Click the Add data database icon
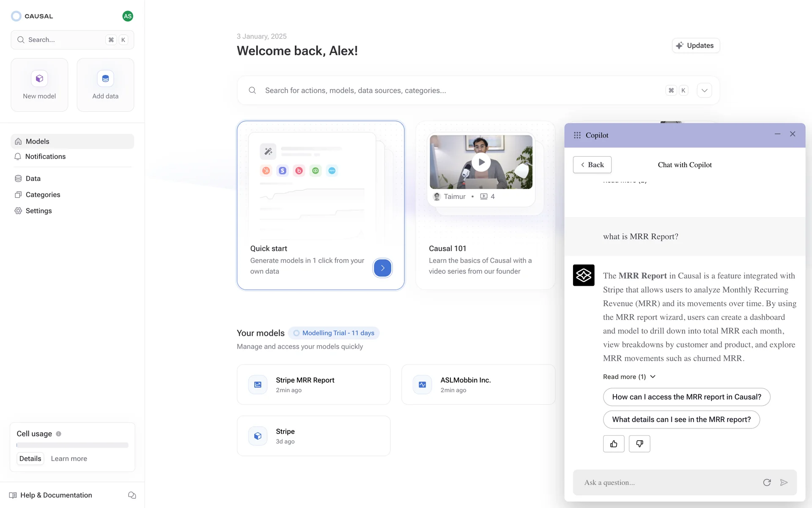 [105, 78]
